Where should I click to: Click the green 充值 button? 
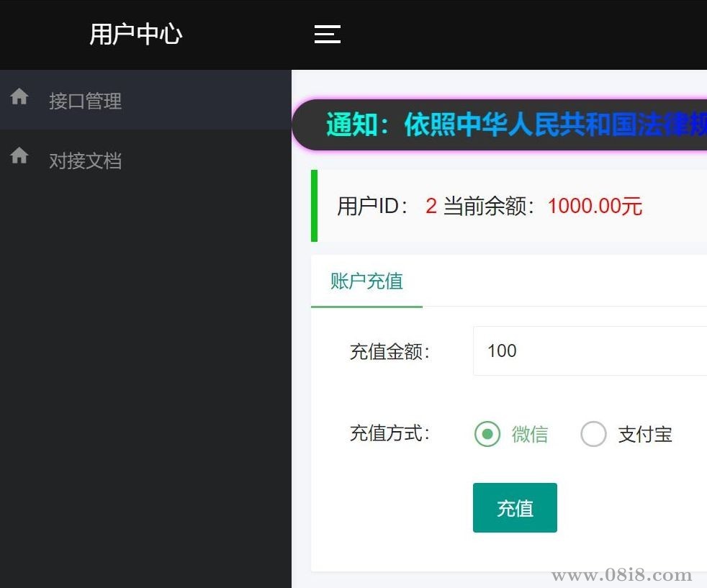pyautogui.click(x=515, y=508)
